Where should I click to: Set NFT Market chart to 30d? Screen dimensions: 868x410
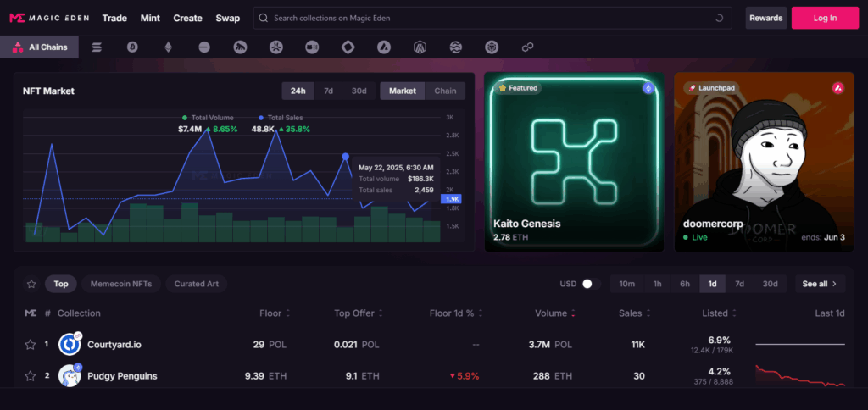[359, 91]
